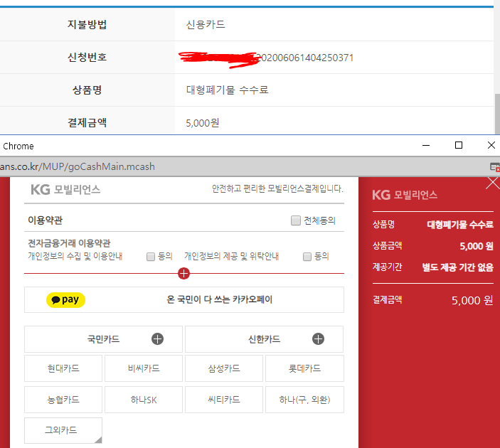
Task: Click the 신용카드 payment method value
Action: coord(206,25)
